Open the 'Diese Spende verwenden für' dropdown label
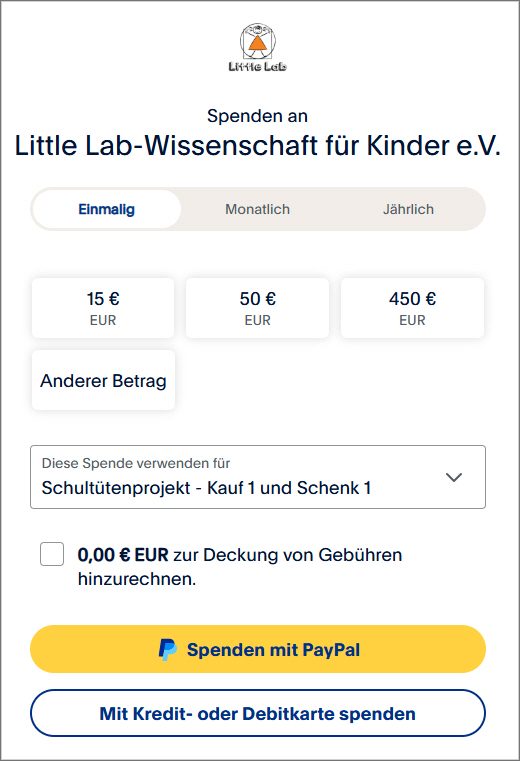This screenshot has height=761, width=520. tap(136, 463)
